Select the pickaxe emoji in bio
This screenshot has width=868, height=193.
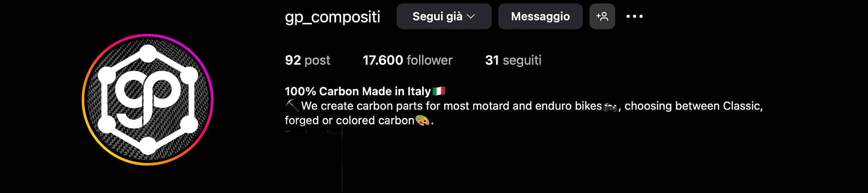tap(292, 105)
